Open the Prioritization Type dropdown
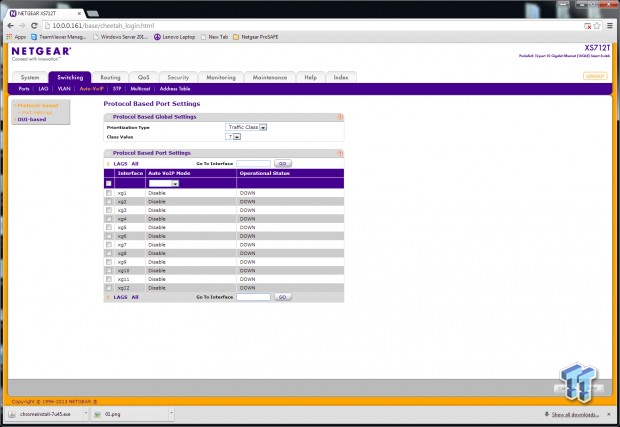Viewport: 620px width, 427px height. (x=246, y=127)
